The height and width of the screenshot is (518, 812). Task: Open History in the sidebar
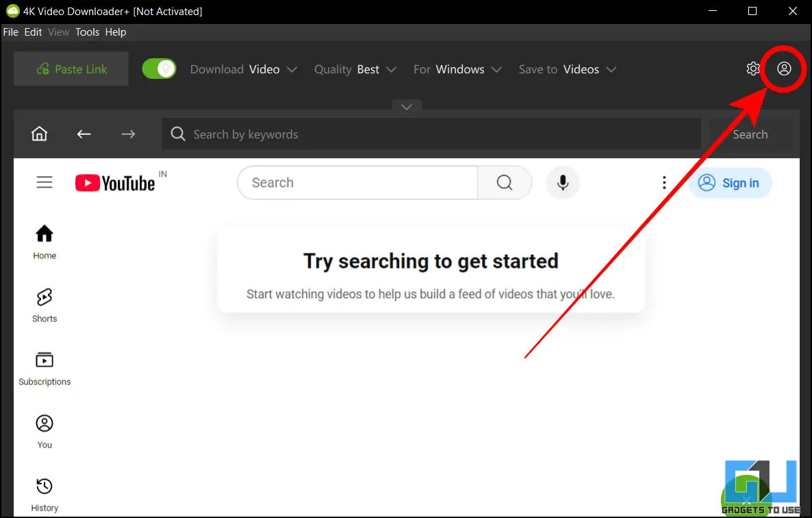45,495
